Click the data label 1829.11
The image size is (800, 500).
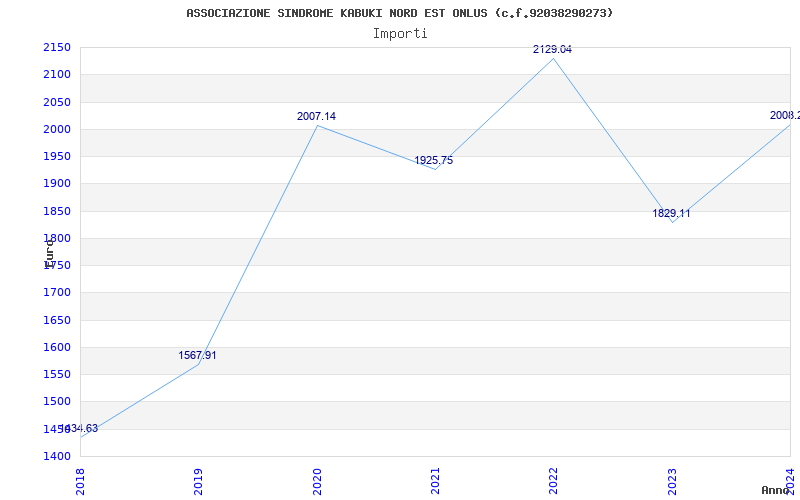point(671,214)
